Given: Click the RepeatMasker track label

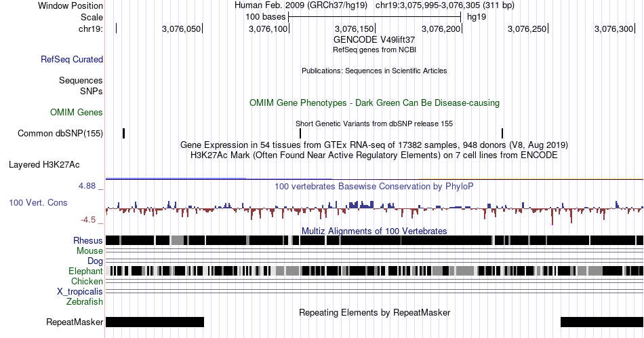Looking at the screenshot, I should (75, 322).
